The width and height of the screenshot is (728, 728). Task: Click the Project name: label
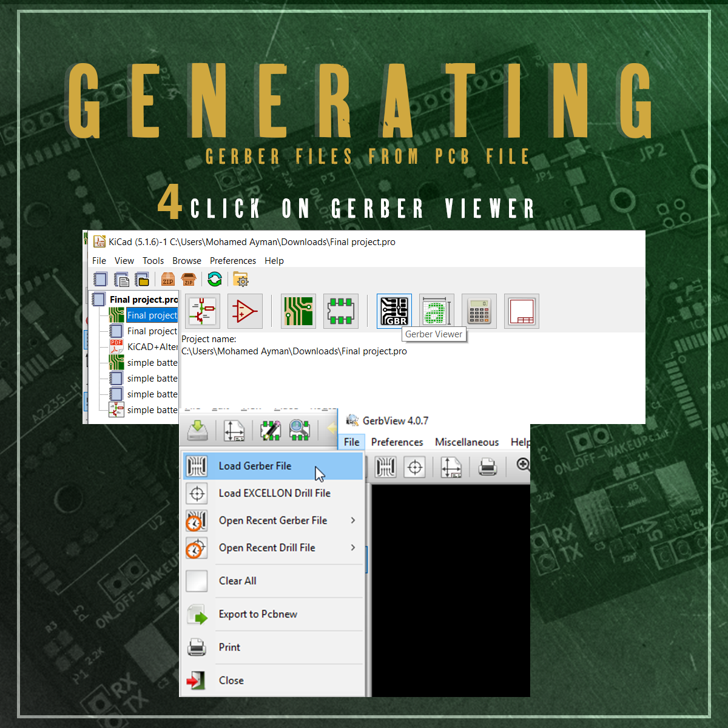click(x=209, y=339)
